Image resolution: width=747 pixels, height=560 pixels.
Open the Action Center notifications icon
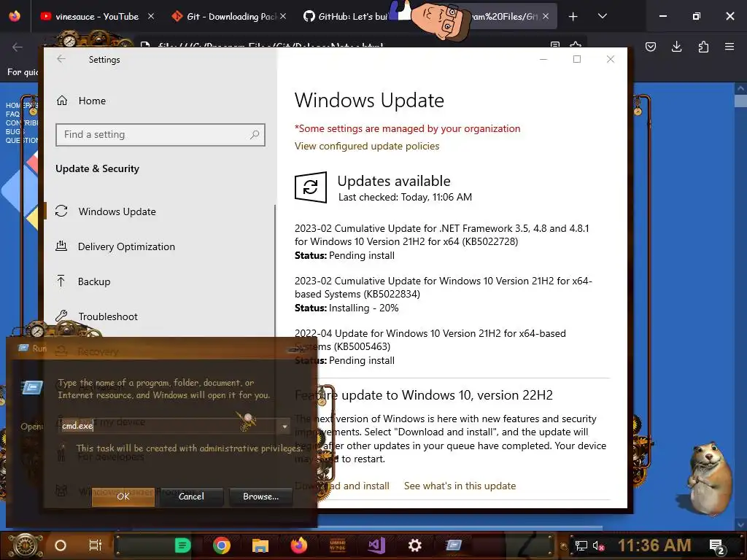717,546
